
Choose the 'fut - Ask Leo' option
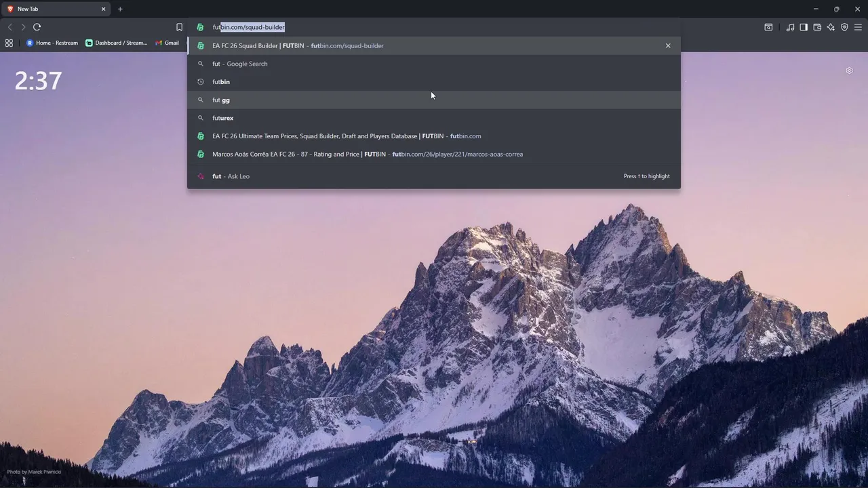point(434,176)
